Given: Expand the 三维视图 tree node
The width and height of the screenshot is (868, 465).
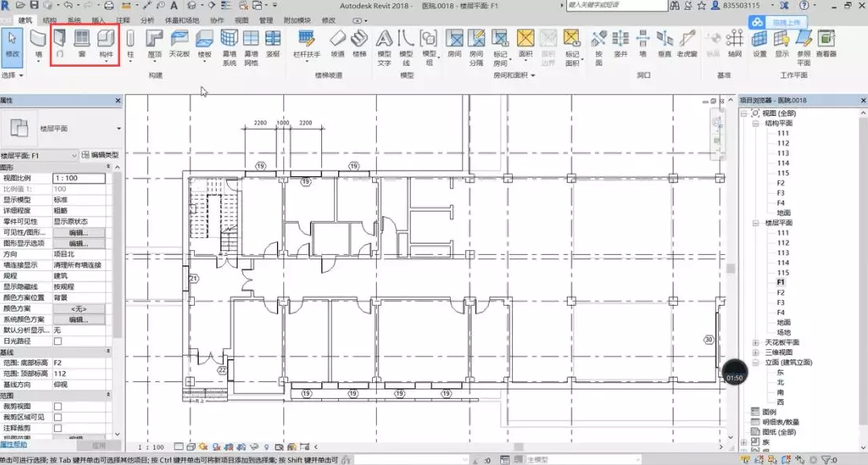Looking at the screenshot, I should 755,352.
